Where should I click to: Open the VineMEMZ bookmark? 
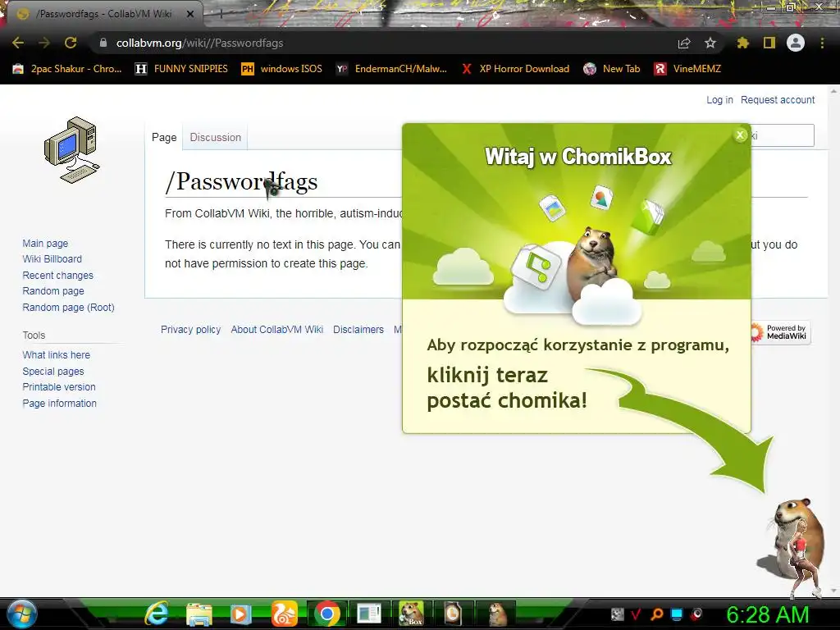click(688, 69)
